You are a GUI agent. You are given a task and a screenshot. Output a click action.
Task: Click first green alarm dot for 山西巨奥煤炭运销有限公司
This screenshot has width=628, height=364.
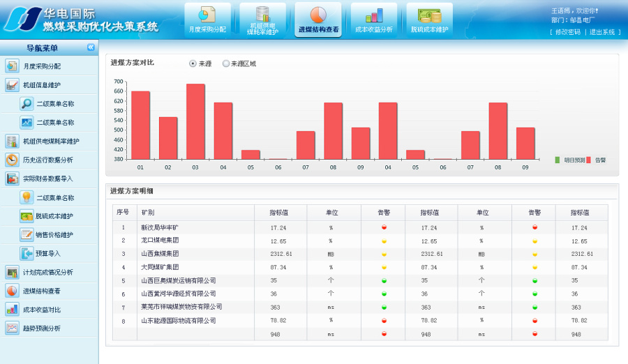384,281
